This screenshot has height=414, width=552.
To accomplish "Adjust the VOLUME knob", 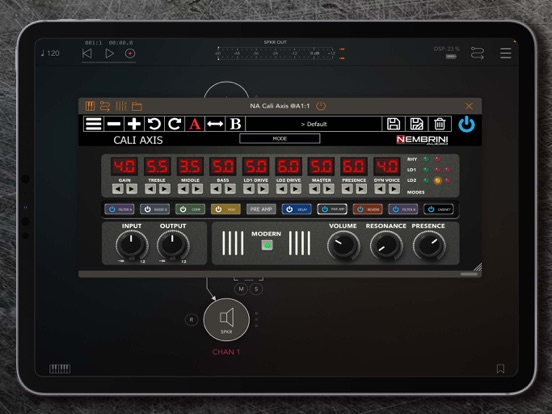I will click(343, 246).
